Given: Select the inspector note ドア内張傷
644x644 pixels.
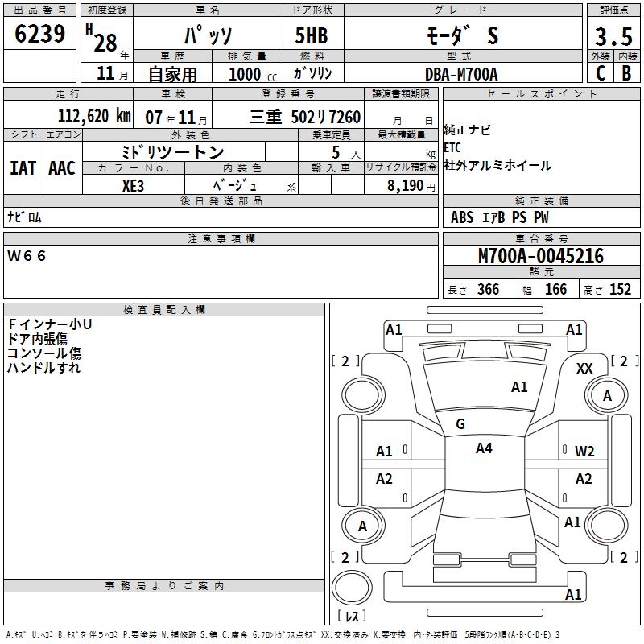Looking at the screenshot, I should click(37, 339).
